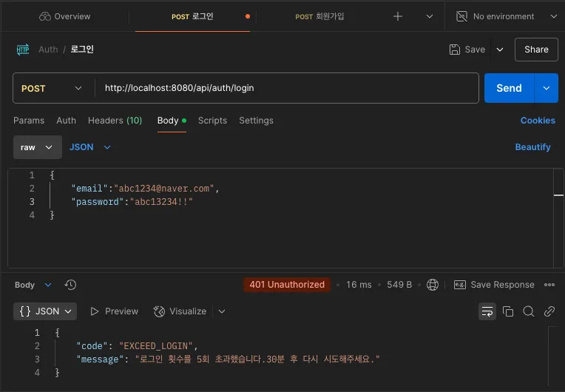565x392 pixels.
Task: Share the request
Action: pos(536,50)
